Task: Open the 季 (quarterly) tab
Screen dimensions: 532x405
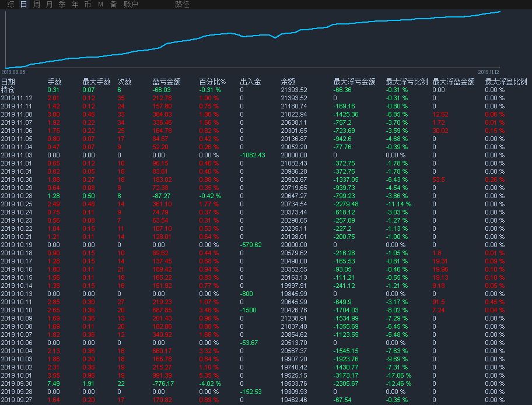Action: point(62,5)
